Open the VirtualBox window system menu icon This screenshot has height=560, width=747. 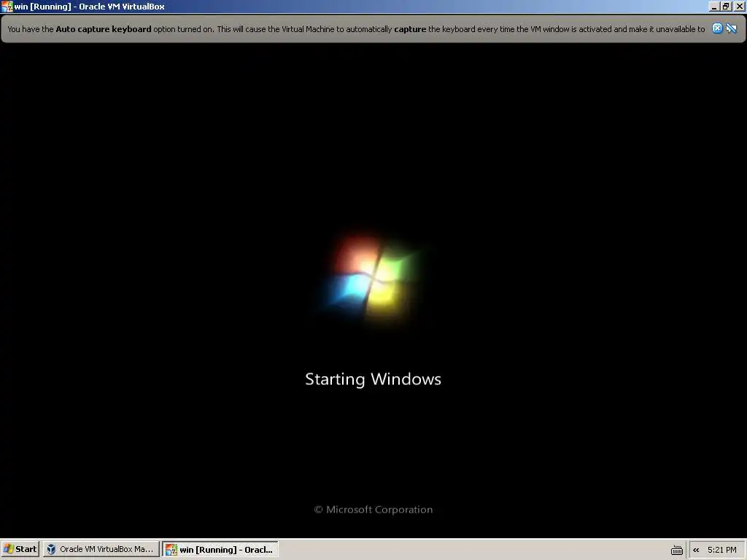point(7,7)
